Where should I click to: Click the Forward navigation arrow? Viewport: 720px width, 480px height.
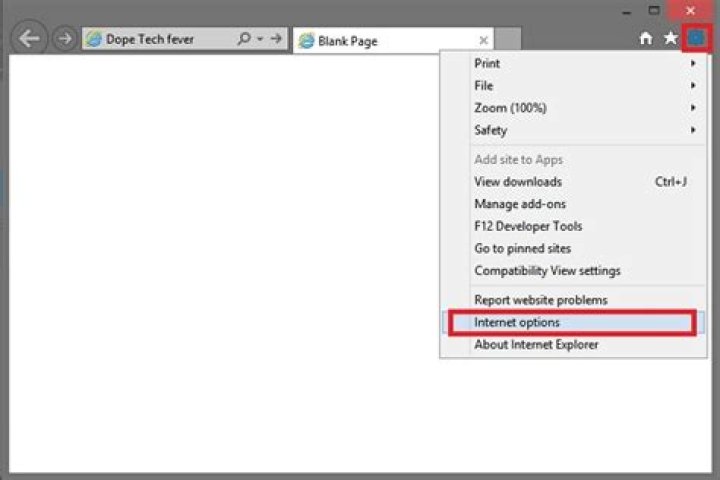click(x=64, y=39)
